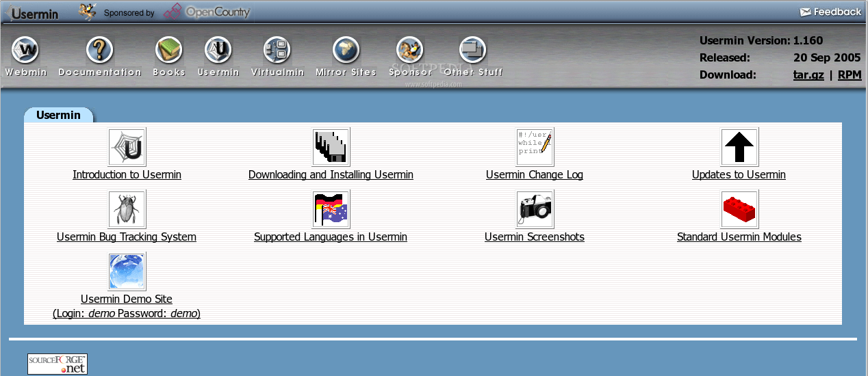Click the Downloading and Installing floppy disks icon

(331, 147)
